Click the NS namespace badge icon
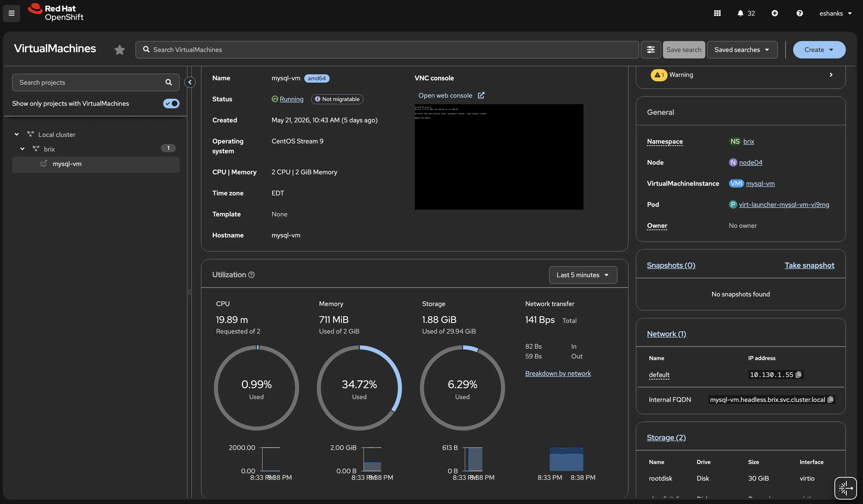Screen dimensions: 863x504 (x=735, y=141)
